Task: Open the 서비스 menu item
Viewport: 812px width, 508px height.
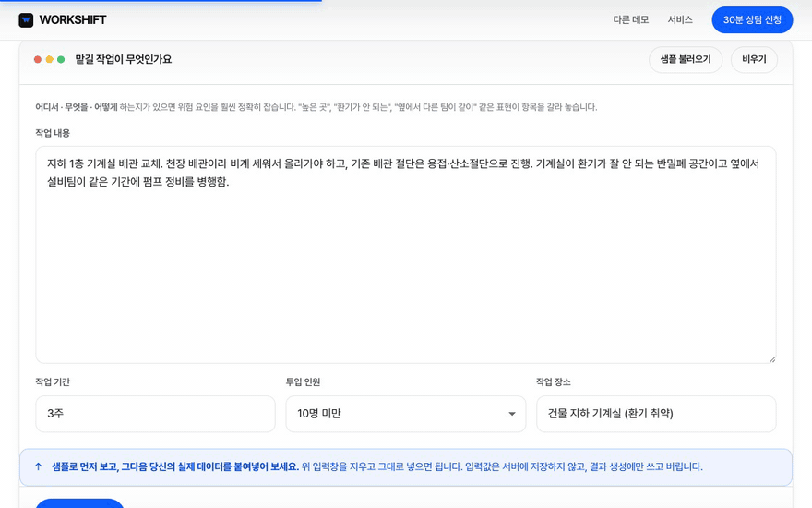Action: pos(680,19)
